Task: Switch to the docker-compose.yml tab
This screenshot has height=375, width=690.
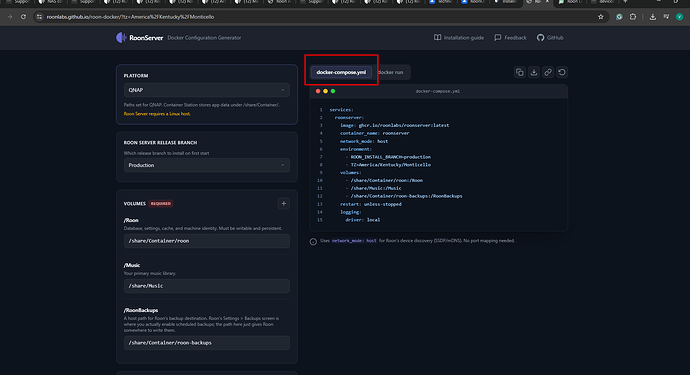Action: [341, 72]
